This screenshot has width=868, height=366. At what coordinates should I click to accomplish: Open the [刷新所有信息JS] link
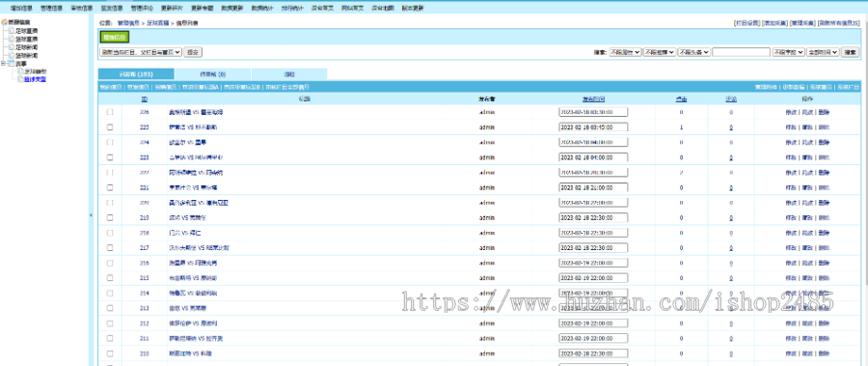tap(838, 23)
